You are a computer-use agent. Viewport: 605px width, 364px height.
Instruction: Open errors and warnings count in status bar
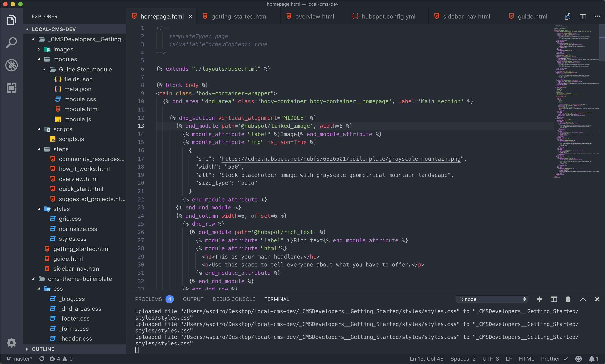click(61, 359)
